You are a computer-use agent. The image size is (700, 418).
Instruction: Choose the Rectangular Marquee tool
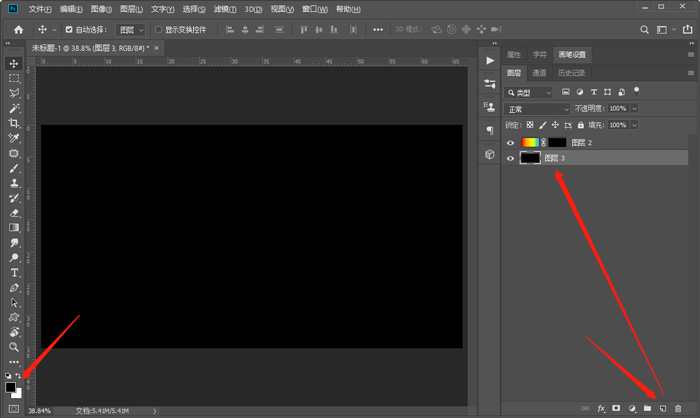[x=14, y=78]
